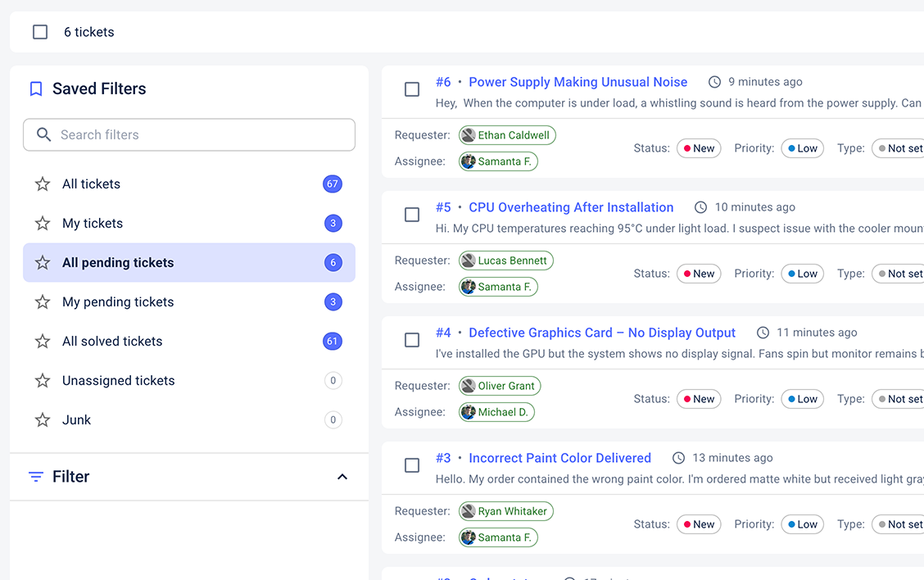Open the Priority Low dropdown on ticket #5

(801, 274)
